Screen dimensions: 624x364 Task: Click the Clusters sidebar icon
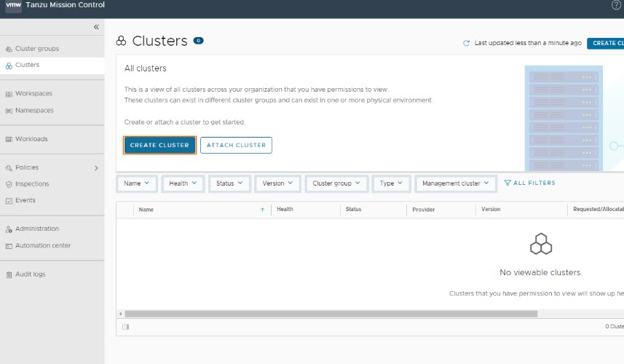click(x=9, y=66)
